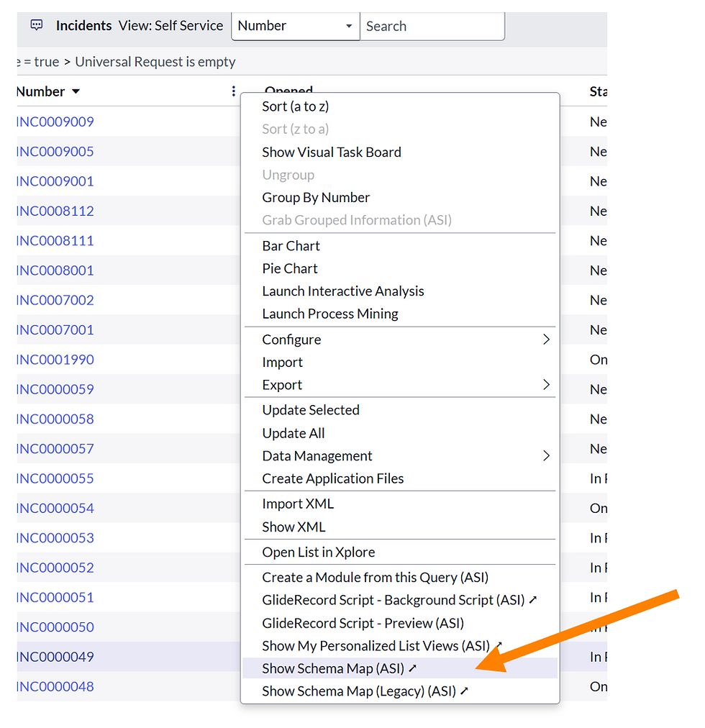Screen dimensions: 705x728
Task: Click the activity stream icon beside Incidents
Action: (37, 25)
